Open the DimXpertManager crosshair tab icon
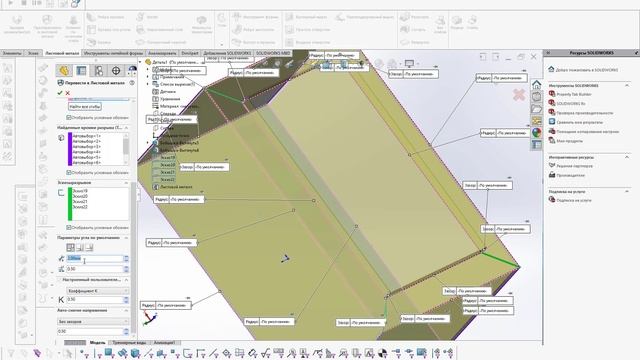This screenshot has height=360, width=640. pyautogui.click(x=116, y=71)
